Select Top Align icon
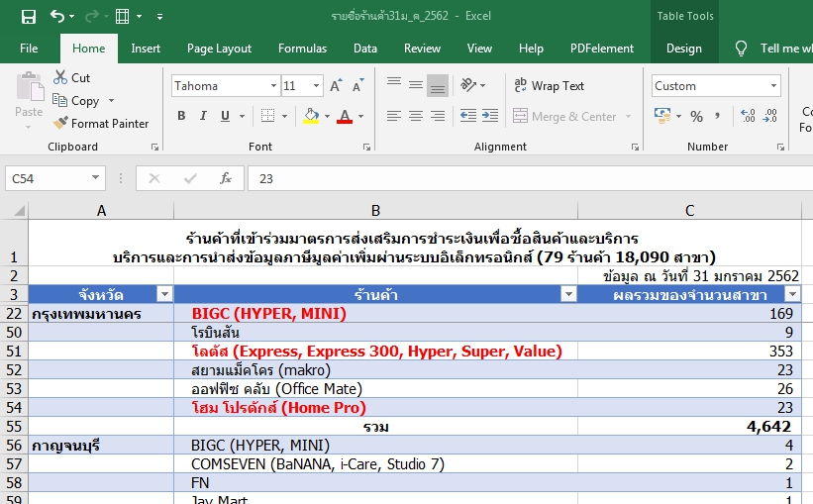The height and width of the screenshot is (504, 813). (x=394, y=83)
